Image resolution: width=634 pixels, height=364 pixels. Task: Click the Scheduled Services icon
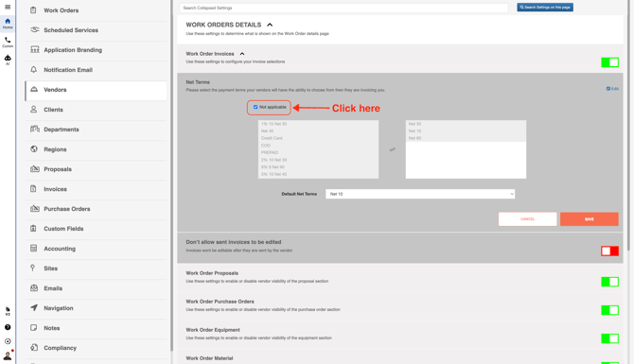(x=34, y=30)
